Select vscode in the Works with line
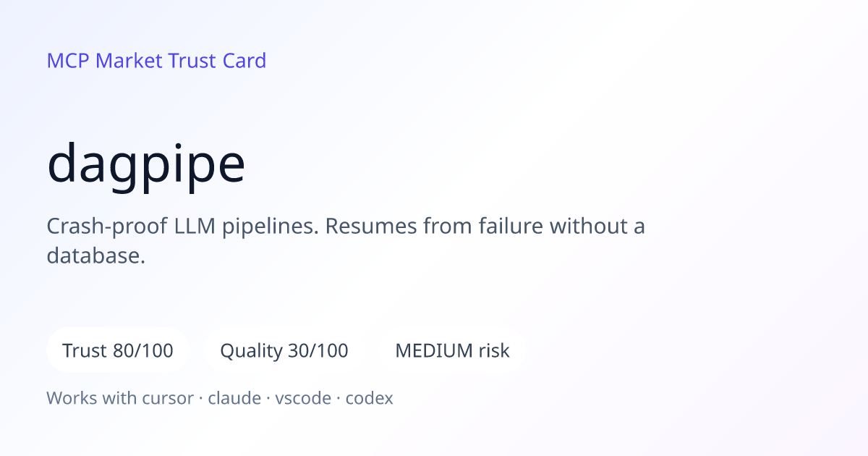Image resolution: width=868 pixels, height=456 pixels. pos(303,398)
